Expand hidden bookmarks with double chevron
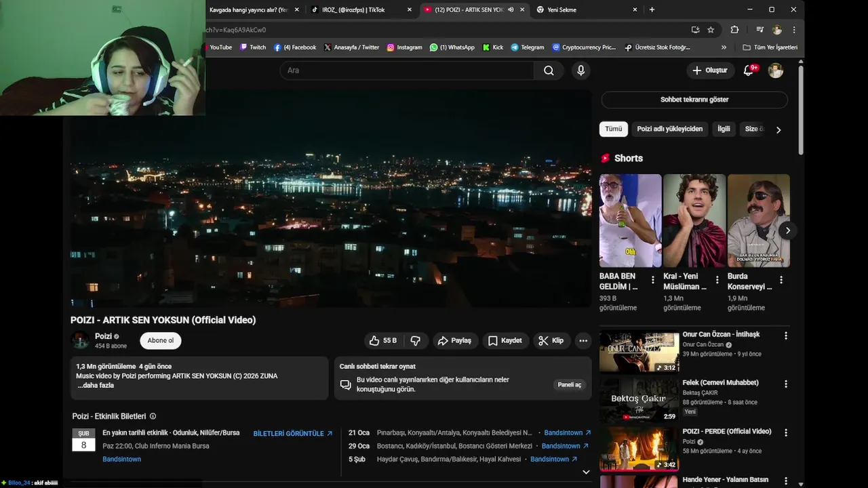The image size is (868, 488). tap(724, 47)
